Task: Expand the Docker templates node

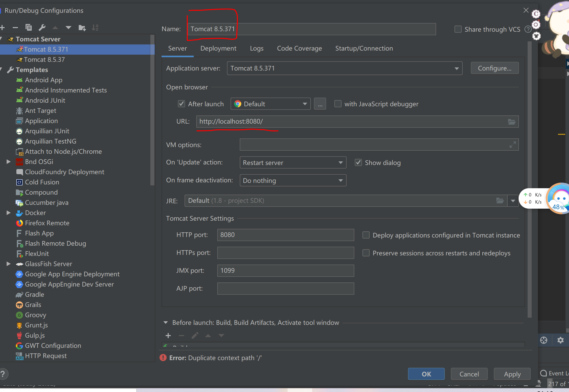Action: 8,213
